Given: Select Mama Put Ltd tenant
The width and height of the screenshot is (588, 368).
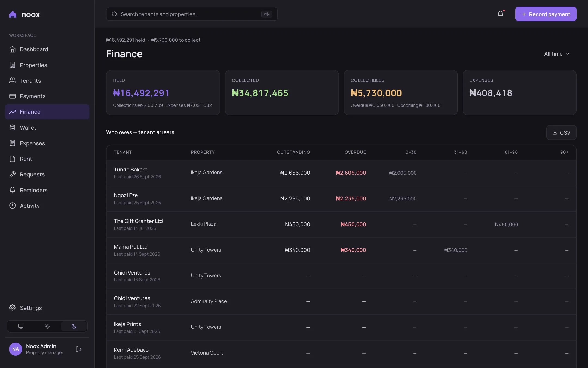Looking at the screenshot, I should (x=341, y=250).
